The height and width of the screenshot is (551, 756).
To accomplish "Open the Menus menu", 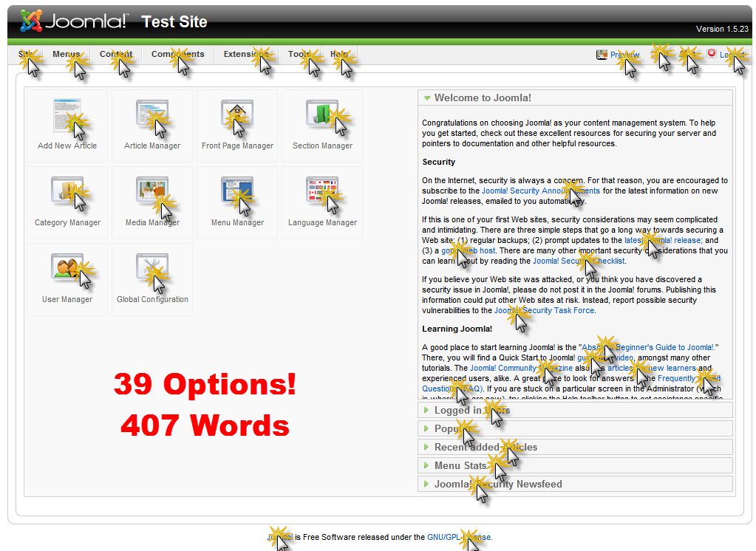I will (67, 54).
